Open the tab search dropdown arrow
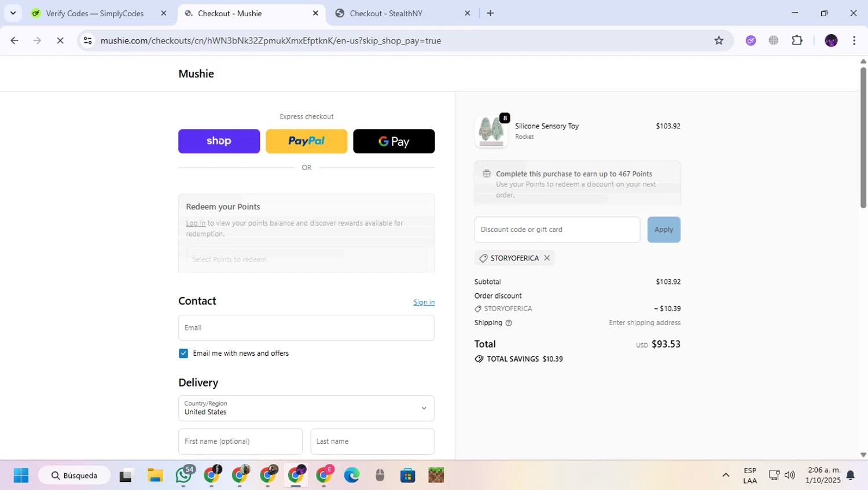 pos(13,13)
